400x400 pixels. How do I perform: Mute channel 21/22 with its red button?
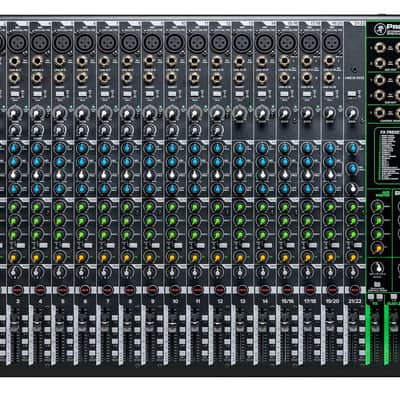[354, 290]
